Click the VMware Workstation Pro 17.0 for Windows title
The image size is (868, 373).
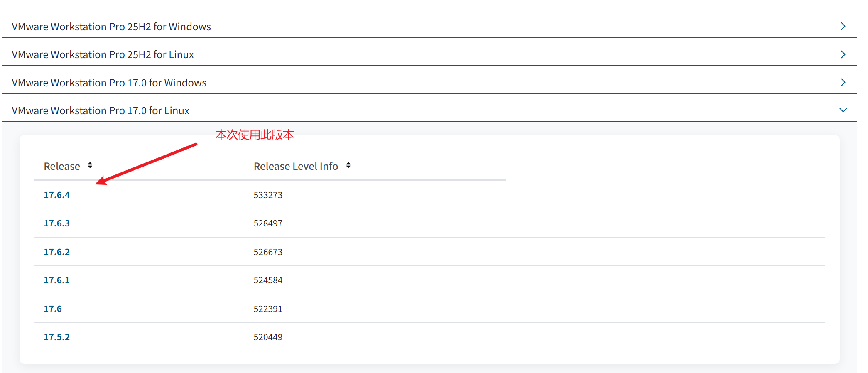[109, 83]
